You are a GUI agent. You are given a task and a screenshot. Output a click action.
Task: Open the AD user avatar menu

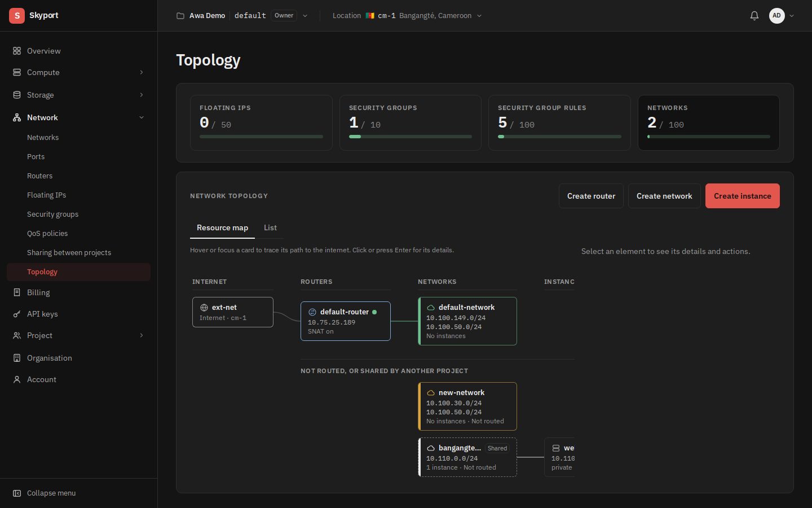point(781,16)
